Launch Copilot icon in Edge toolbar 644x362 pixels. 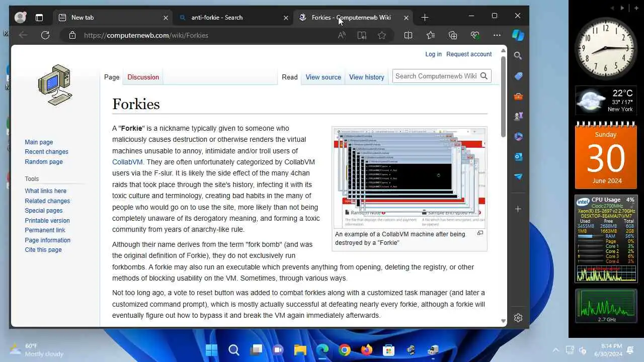[x=518, y=35]
